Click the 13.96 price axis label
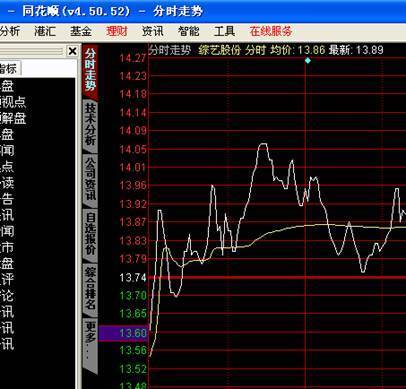The image size is (406, 389). pos(133,185)
